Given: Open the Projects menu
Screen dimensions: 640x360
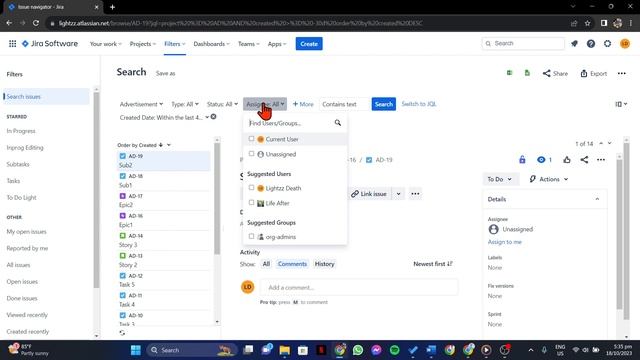Looking at the screenshot, I should (x=142, y=44).
